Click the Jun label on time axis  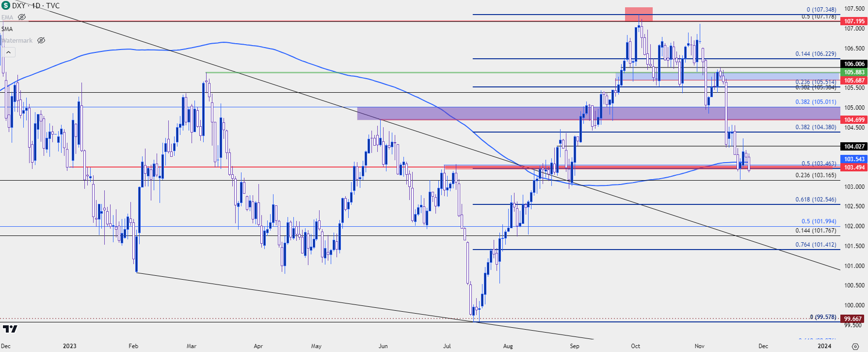point(383,346)
